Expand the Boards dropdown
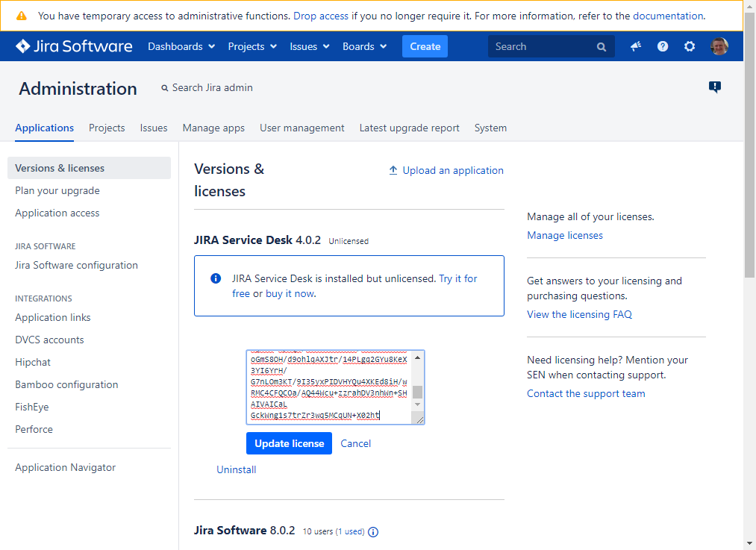Viewport: 756px width, 550px height. pyautogui.click(x=364, y=46)
